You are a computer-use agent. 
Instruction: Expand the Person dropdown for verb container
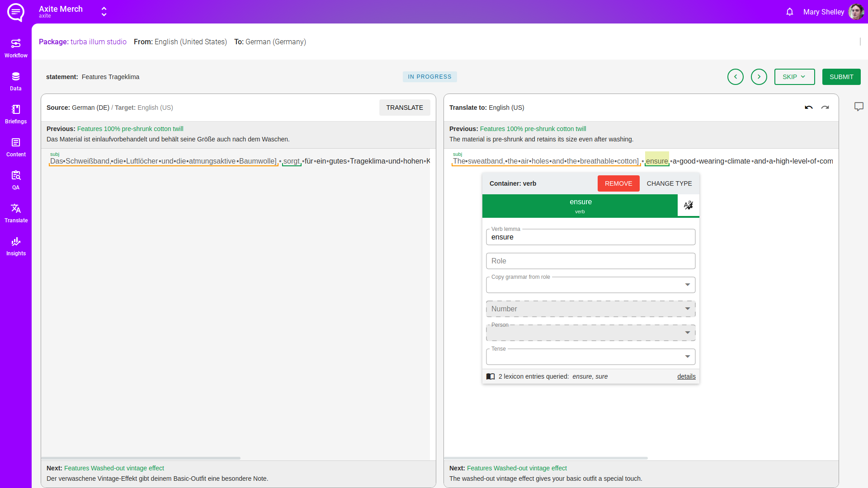click(x=687, y=333)
